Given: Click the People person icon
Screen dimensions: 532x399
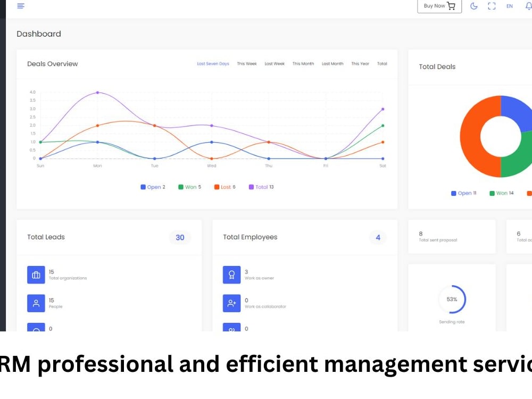Looking at the screenshot, I should [36, 303].
